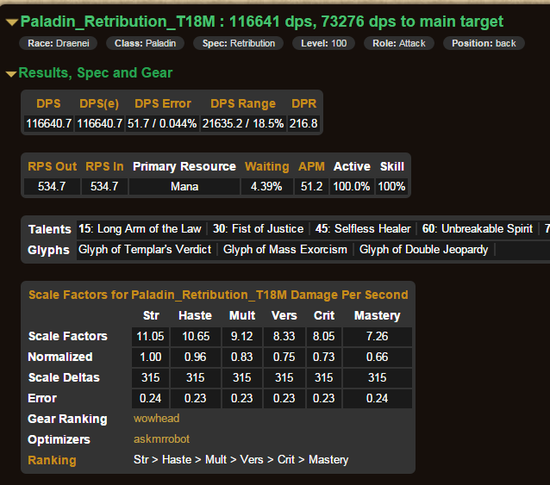Screen dimensions: 550x485
Task: Click the orange Ranking label
Action: tap(52, 460)
